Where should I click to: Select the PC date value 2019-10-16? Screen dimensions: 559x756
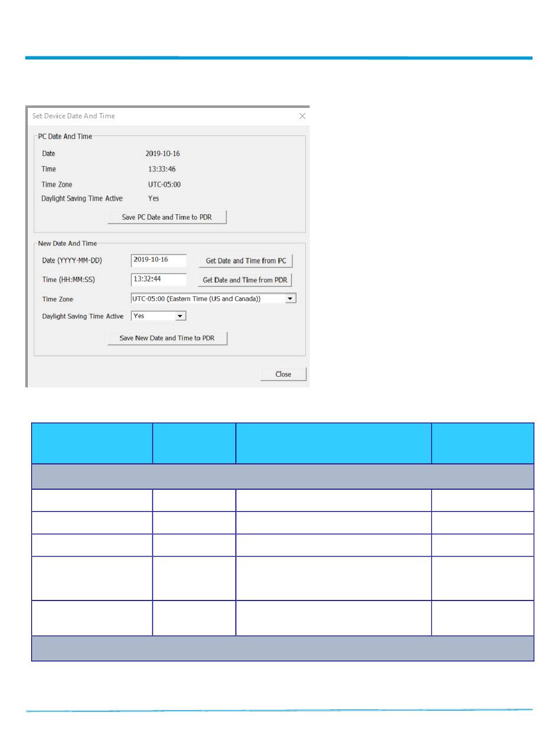pos(163,154)
